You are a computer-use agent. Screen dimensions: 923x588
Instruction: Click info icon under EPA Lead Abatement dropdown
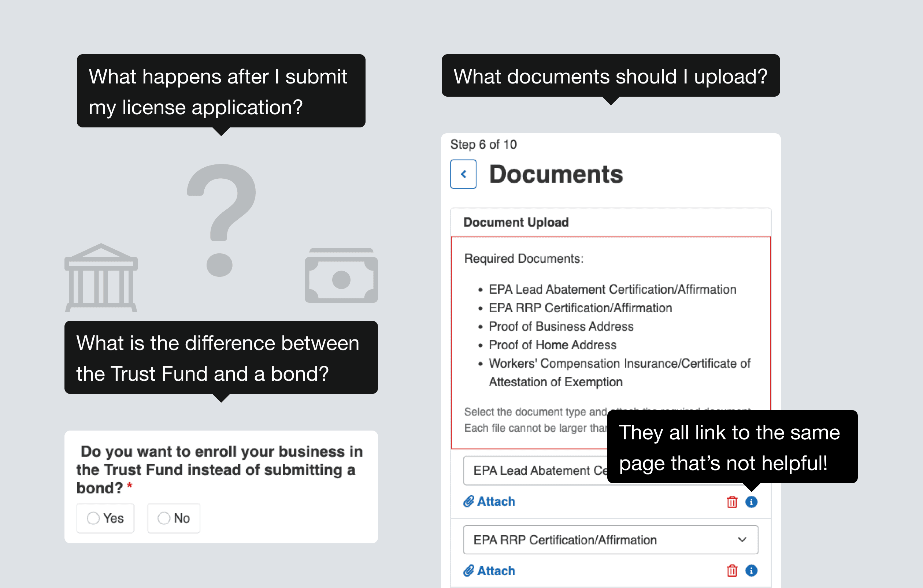[x=751, y=502]
